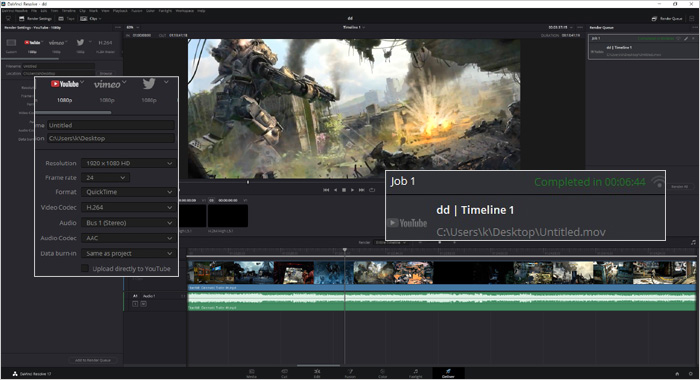Select the small YouTube preset above Filename field
Viewport: 700px width, 380px height.
[x=32, y=46]
